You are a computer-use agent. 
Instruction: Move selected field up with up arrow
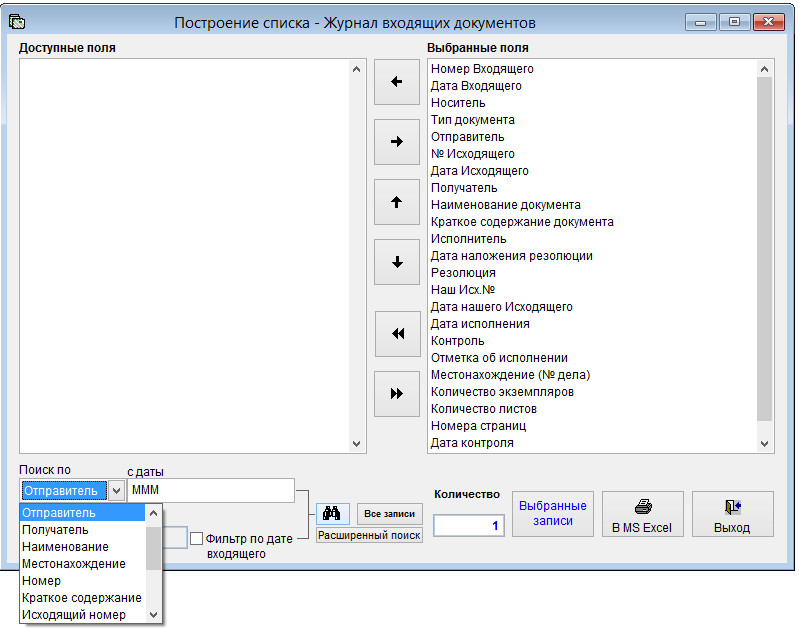pos(396,202)
